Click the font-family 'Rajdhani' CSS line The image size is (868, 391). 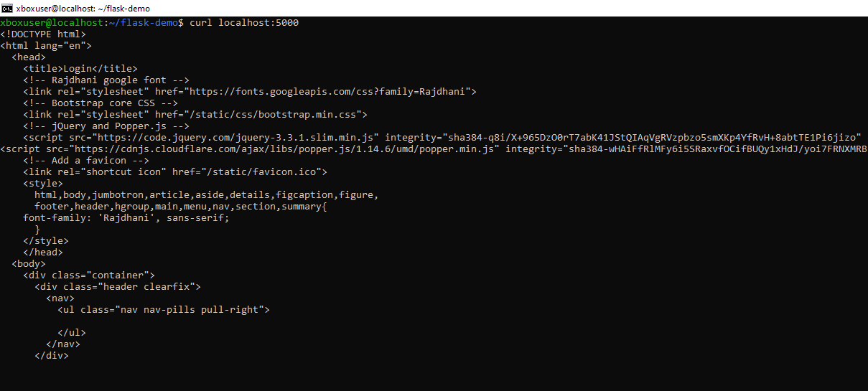tap(126, 218)
